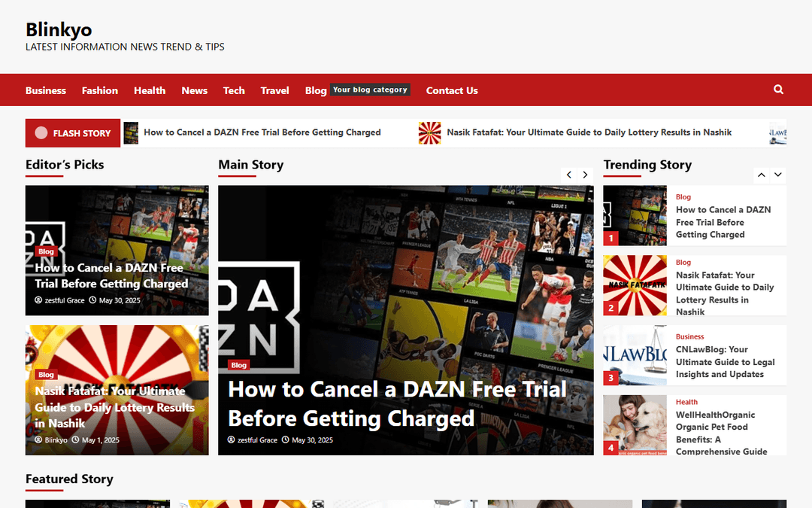Click Blog tag on Editor's Picks Nasik card

[x=46, y=375]
